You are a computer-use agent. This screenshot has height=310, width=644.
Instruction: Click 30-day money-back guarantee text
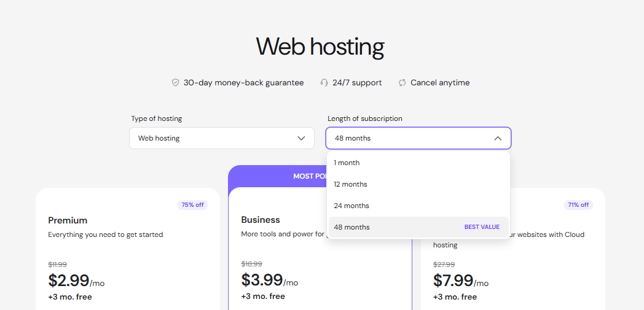point(243,83)
